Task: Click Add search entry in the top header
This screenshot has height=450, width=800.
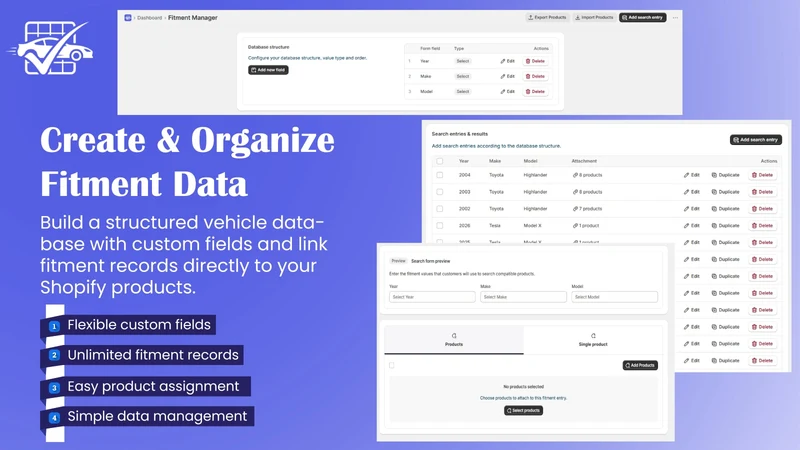Action: click(x=642, y=17)
